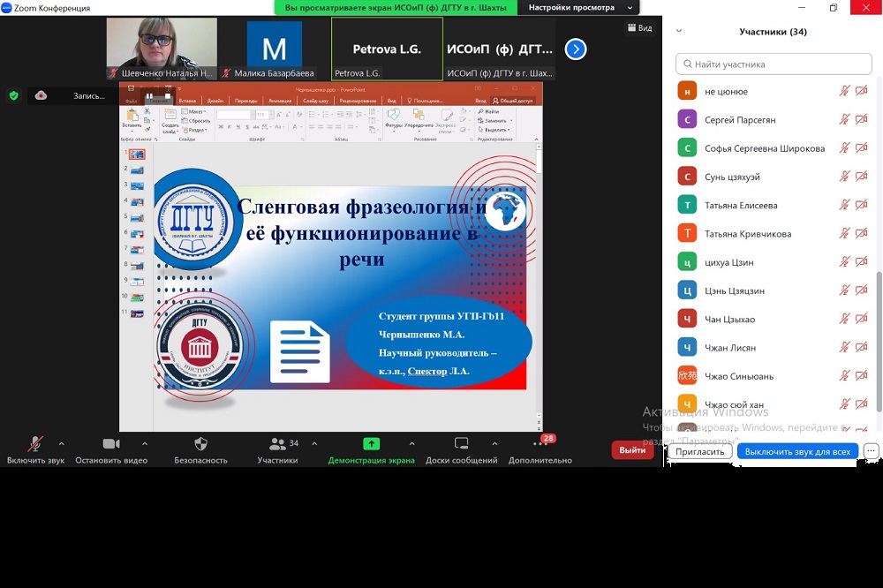
Task: Open the Безопасность shield icon
Action: pyautogui.click(x=200, y=444)
